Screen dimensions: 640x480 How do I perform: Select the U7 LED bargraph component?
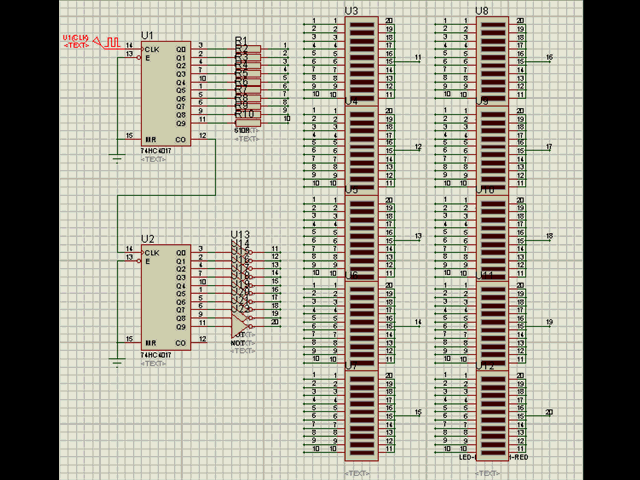tap(362, 416)
